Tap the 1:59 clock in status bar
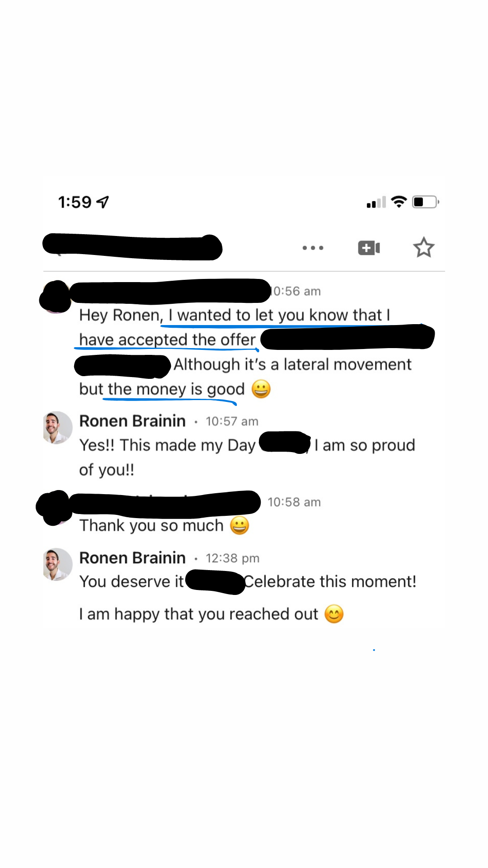 click(x=75, y=202)
